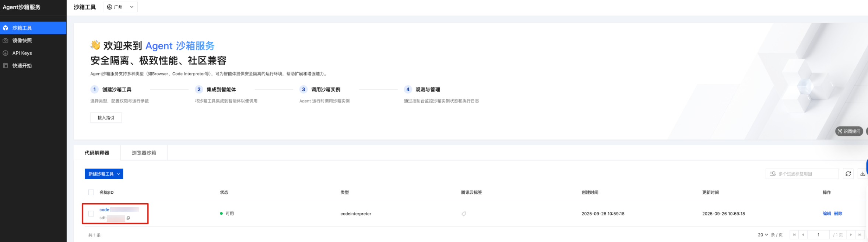Image resolution: width=868 pixels, height=242 pixels.
Task: Open the 广州 region dropdown
Action: click(120, 7)
